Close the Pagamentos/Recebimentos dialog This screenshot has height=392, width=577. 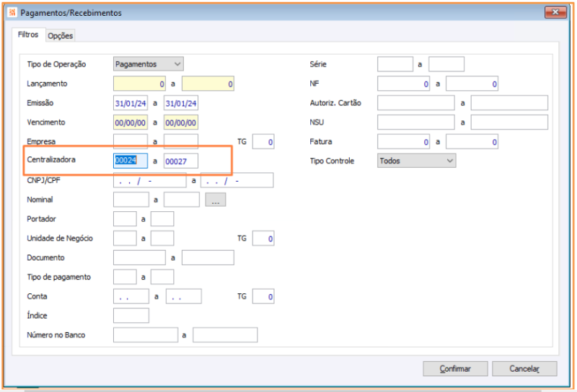point(555,13)
